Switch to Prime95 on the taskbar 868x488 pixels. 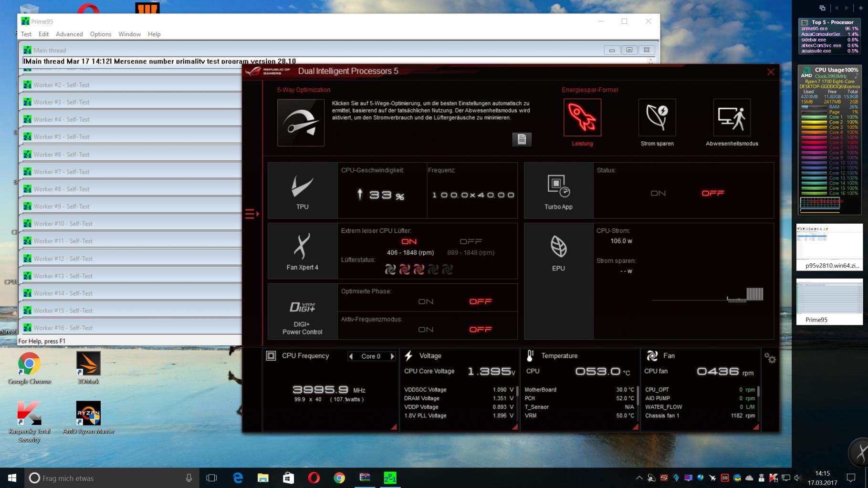click(x=390, y=478)
